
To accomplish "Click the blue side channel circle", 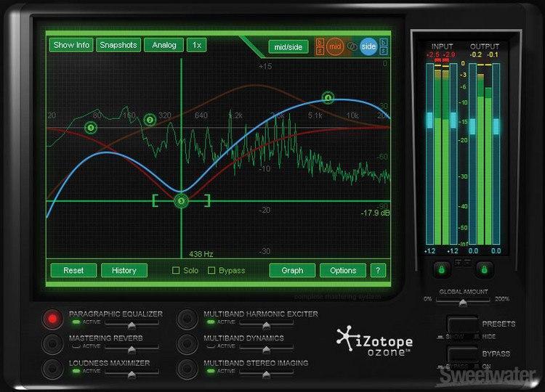I will click(x=368, y=46).
